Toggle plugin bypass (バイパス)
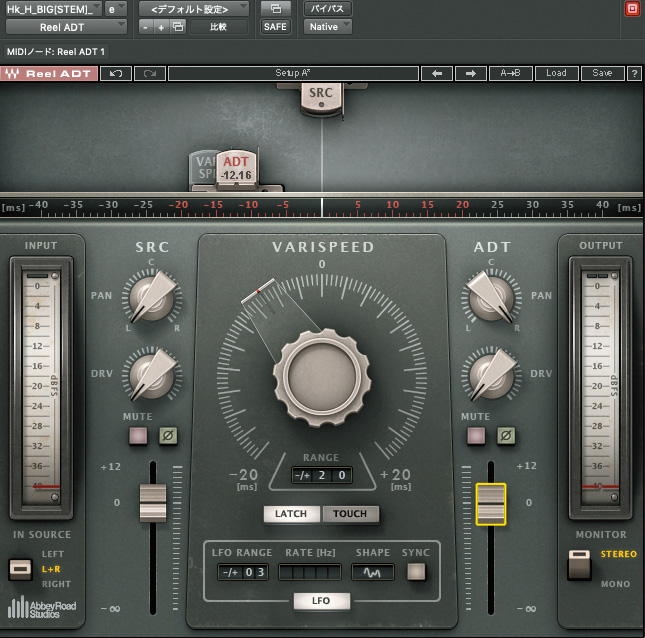The width and height of the screenshot is (645, 638). 327,9
